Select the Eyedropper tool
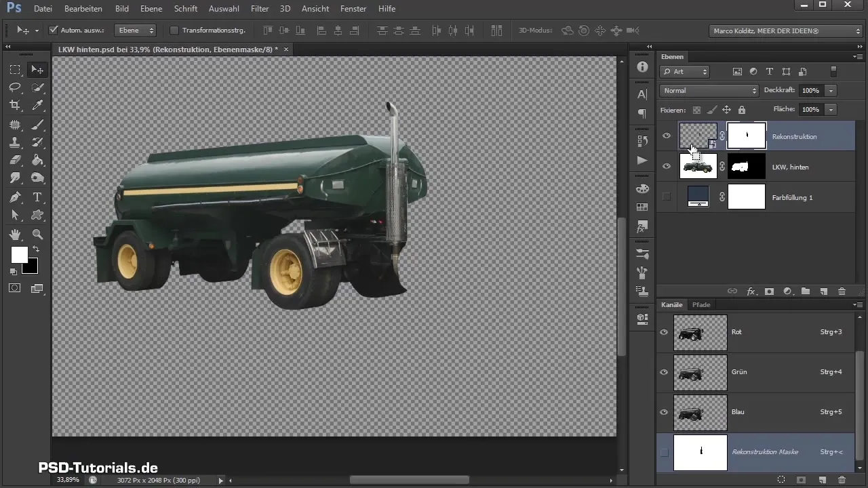This screenshot has width=868, height=488. [x=37, y=105]
